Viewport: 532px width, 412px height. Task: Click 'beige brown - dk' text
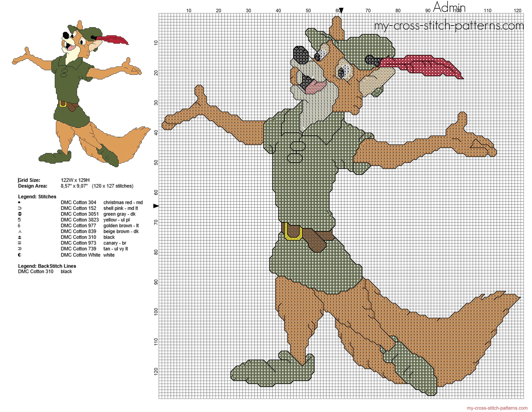pyautogui.click(x=121, y=231)
